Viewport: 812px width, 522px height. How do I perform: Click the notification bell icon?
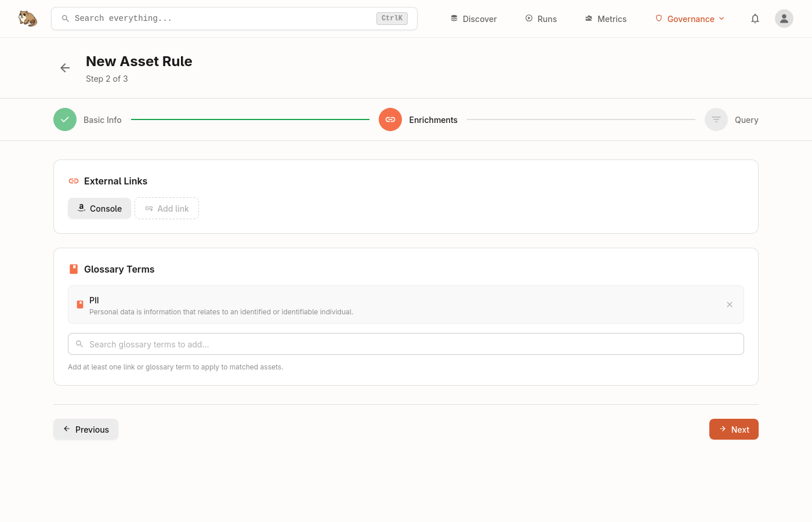coord(755,19)
